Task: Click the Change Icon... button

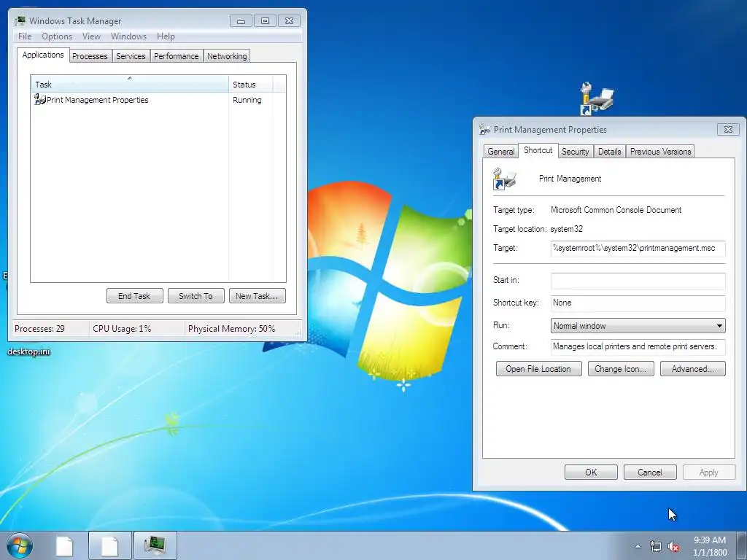Action: [x=620, y=368]
